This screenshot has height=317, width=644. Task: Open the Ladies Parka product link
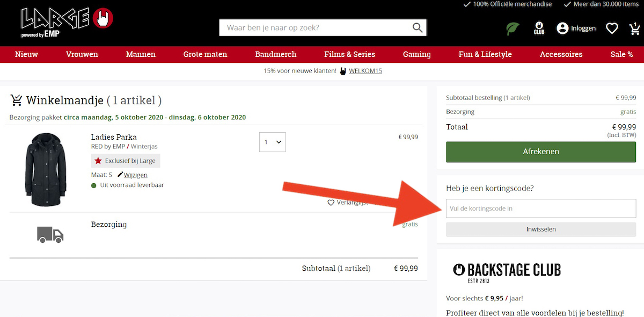pyautogui.click(x=114, y=137)
